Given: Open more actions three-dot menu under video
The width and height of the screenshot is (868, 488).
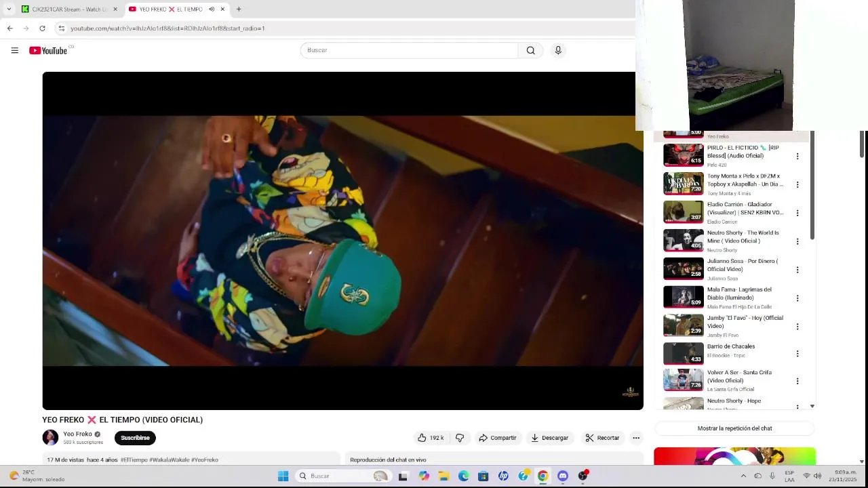Looking at the screenshot, I should click(x=636, y=438).
